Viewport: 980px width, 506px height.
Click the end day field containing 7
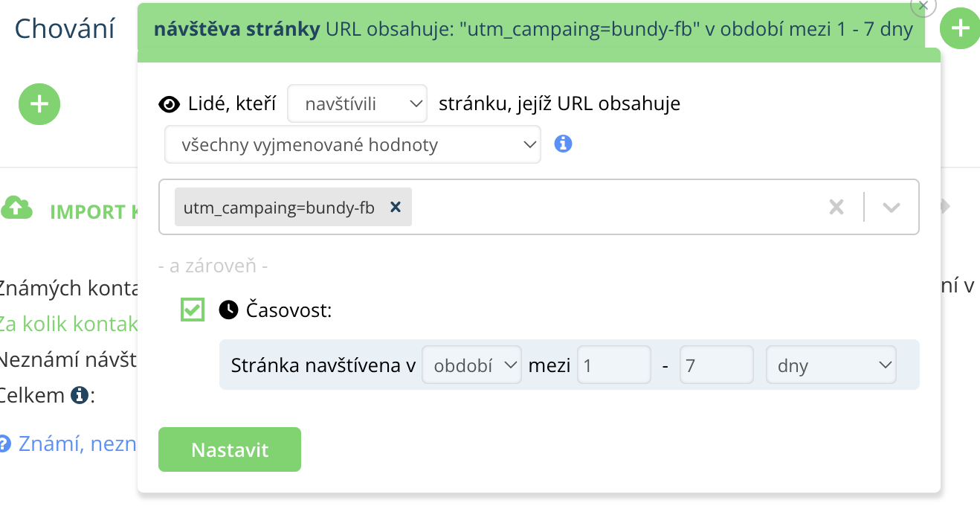(x=716, y=365)
